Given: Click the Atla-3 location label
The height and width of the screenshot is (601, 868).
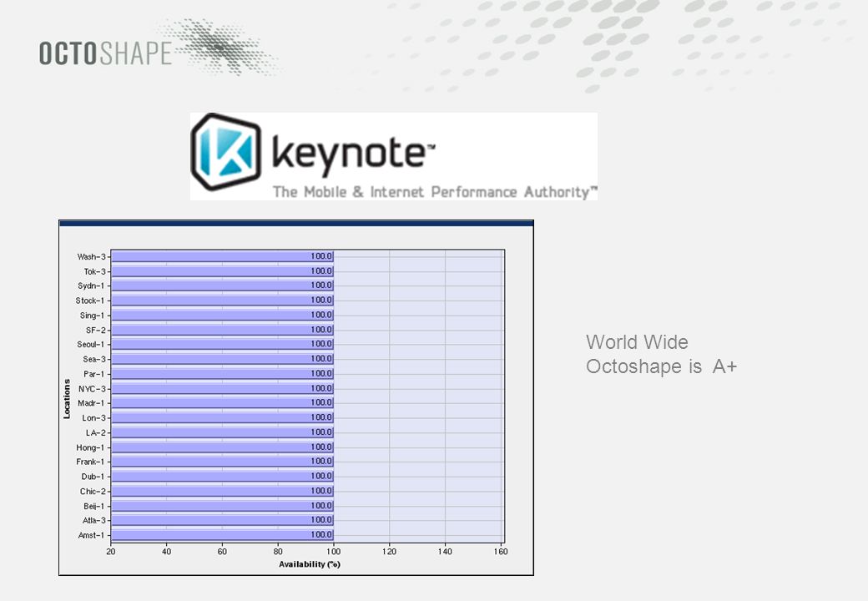Looking at the screenshot, I should click(x=94, y=520).
